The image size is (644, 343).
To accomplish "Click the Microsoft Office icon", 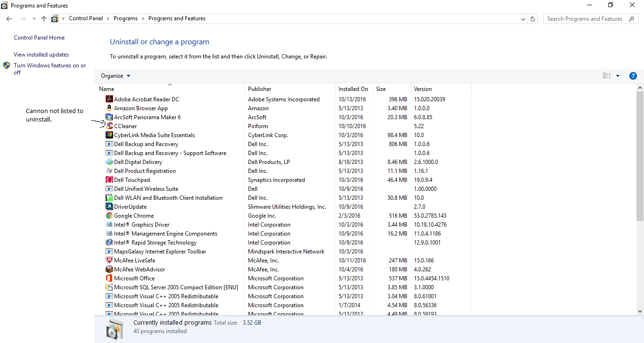I will 109,278.
